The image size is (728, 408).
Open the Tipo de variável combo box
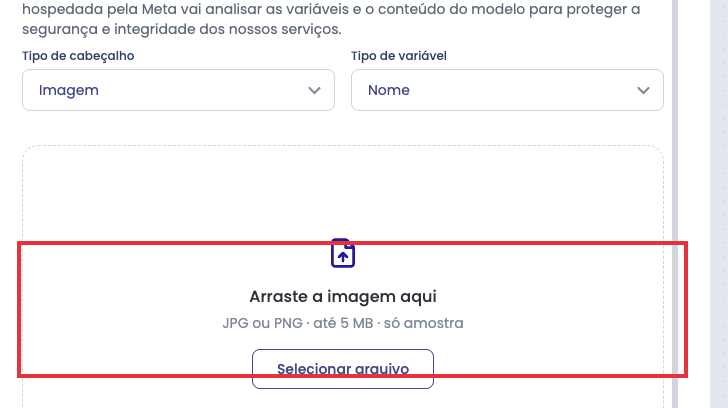pos(507,90)
